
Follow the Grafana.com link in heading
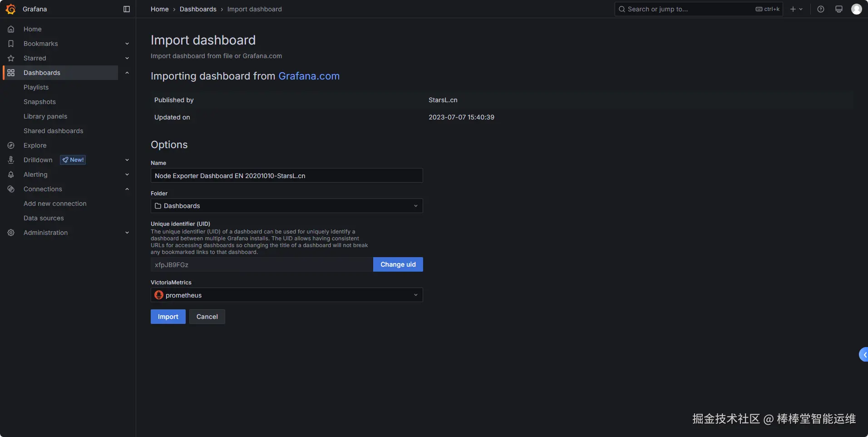(309, 76)
